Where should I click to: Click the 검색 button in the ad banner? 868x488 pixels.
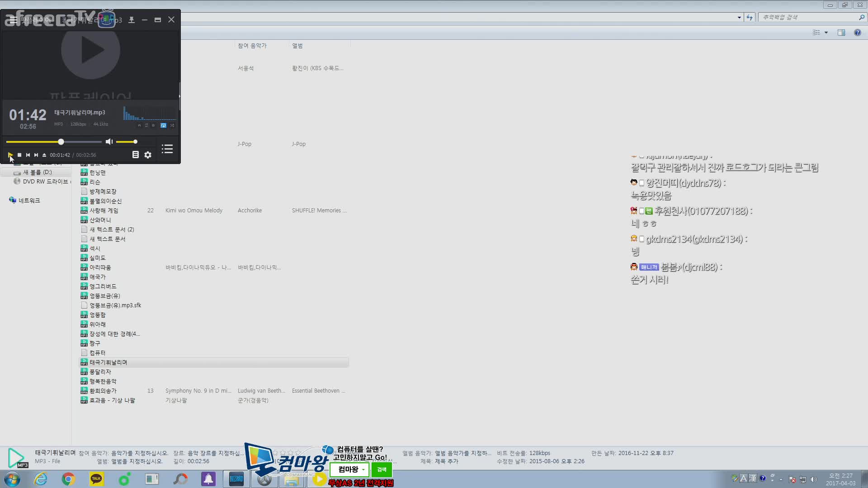pos(381,469)
